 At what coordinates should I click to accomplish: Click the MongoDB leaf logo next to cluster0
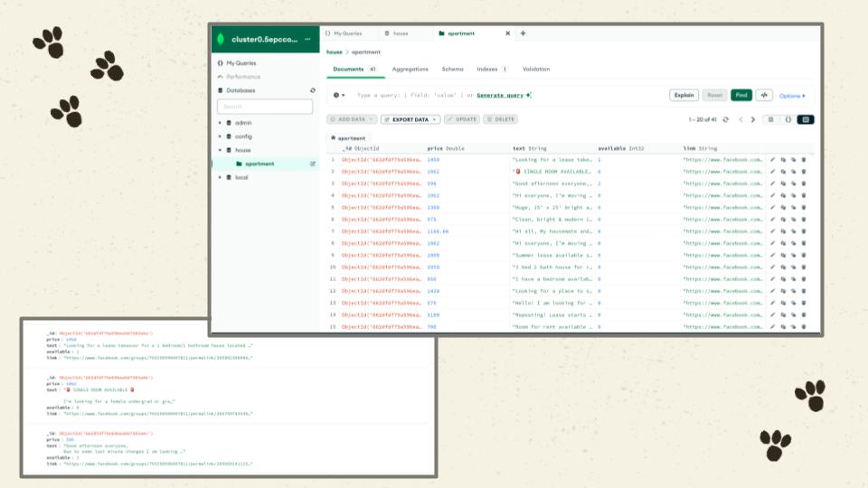click(x=221, y=39)
